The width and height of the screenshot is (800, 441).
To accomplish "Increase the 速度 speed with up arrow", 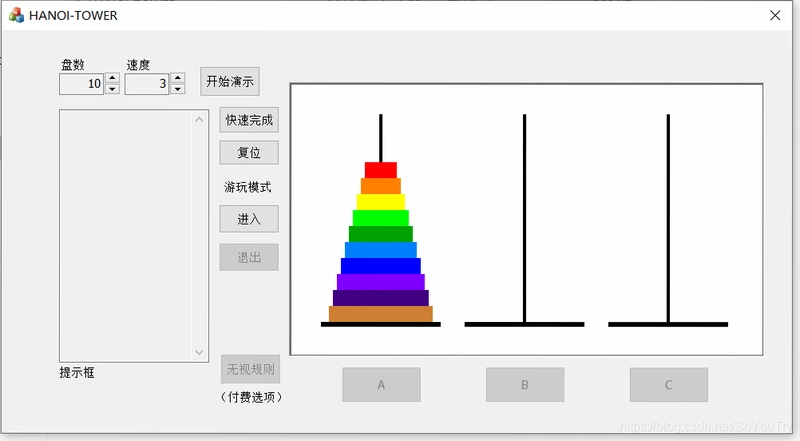I will pos(178,78).
